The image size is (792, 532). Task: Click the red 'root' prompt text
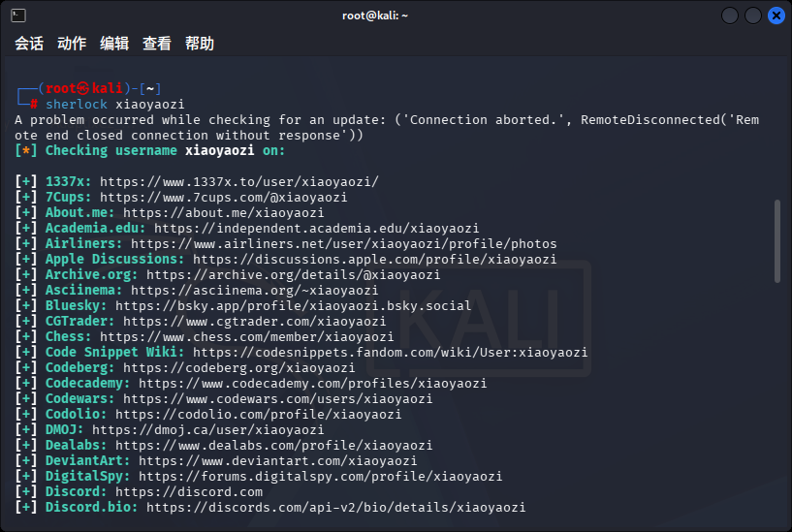pyautogui.click(x=61, y=89)
